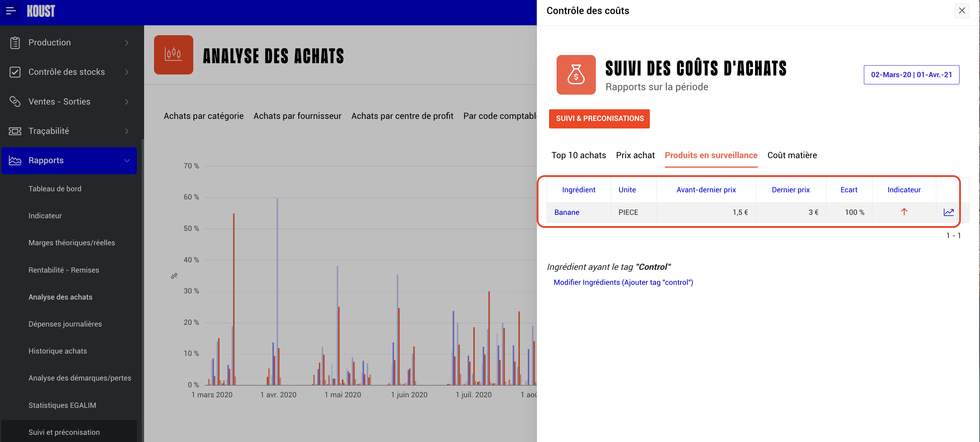Open the hamburger menu icon
This screenshot has height=442, width=980.
(x=11, y=11)
